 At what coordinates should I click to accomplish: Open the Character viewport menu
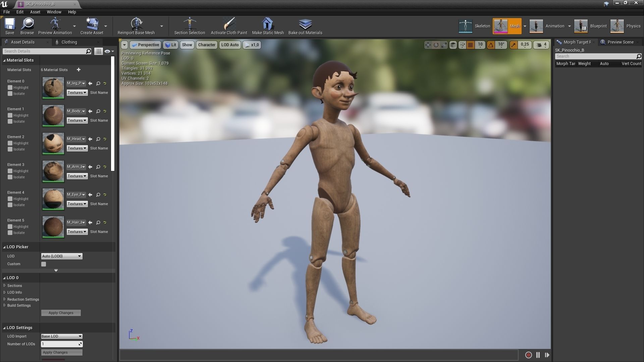pyautogui.click(x=207, y=45)
